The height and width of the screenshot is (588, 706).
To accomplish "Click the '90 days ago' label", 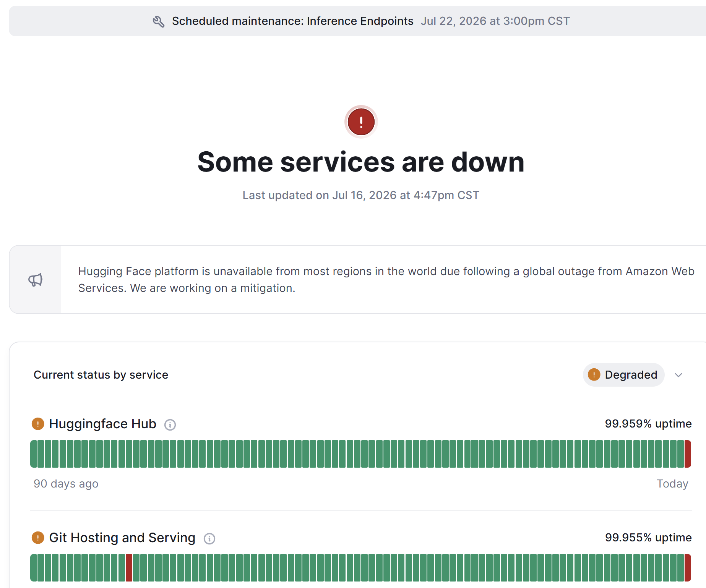I will point(66,484).
